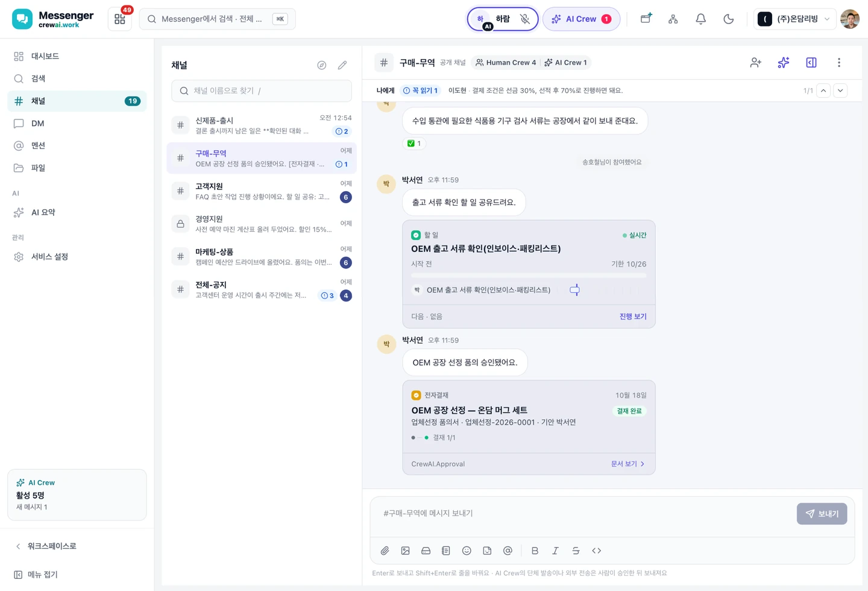Create new channel pencil icon
Screen dimensions: 868x591
pyautogui.click(x=342, y=65)
